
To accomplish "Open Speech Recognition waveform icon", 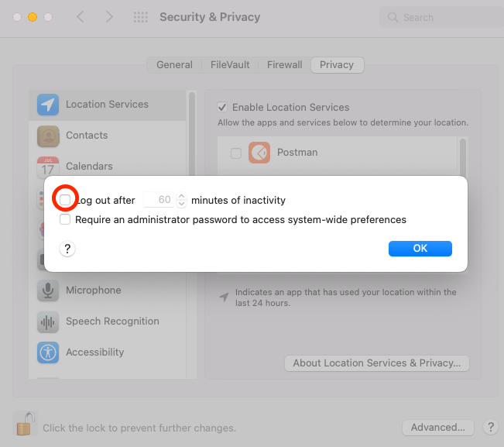I will [x=48, y=321].
